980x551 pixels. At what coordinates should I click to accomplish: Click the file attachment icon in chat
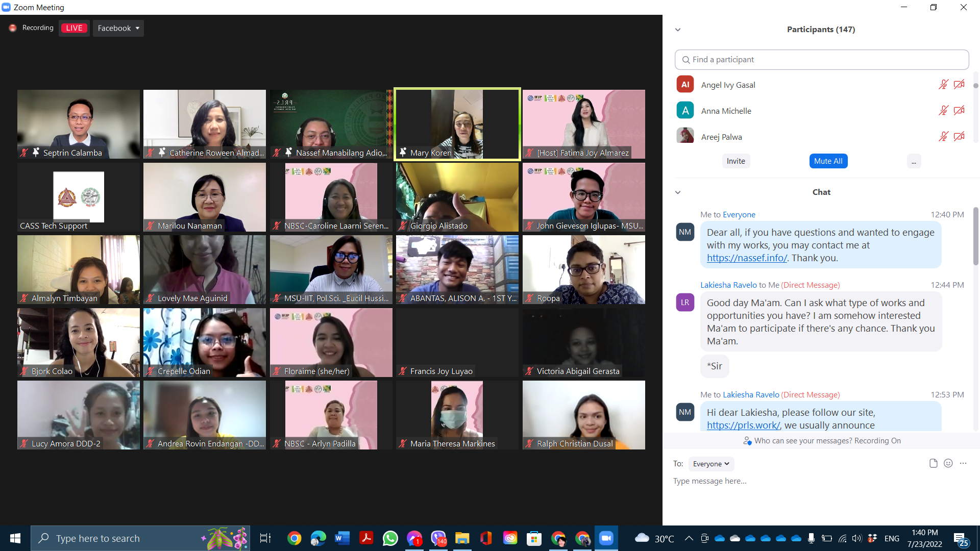point(933,463)
